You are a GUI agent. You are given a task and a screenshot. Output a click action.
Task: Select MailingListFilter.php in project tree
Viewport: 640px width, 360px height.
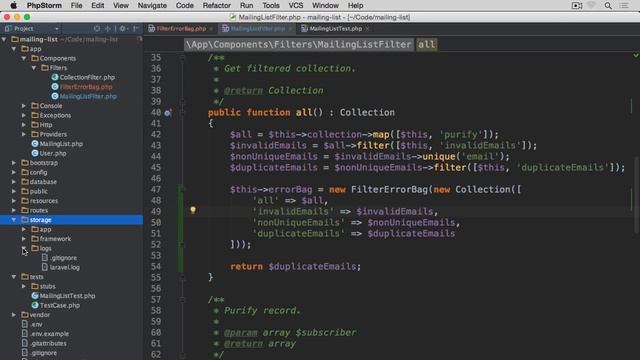point(88,96)
